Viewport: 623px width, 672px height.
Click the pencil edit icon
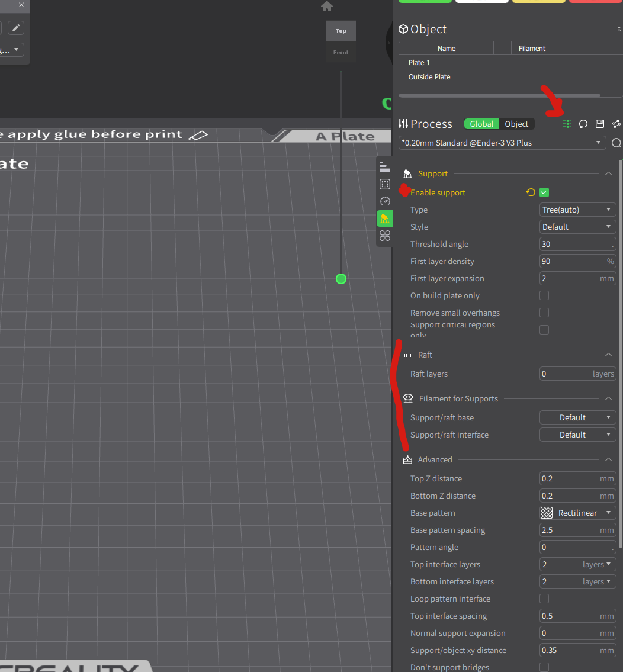16,28
